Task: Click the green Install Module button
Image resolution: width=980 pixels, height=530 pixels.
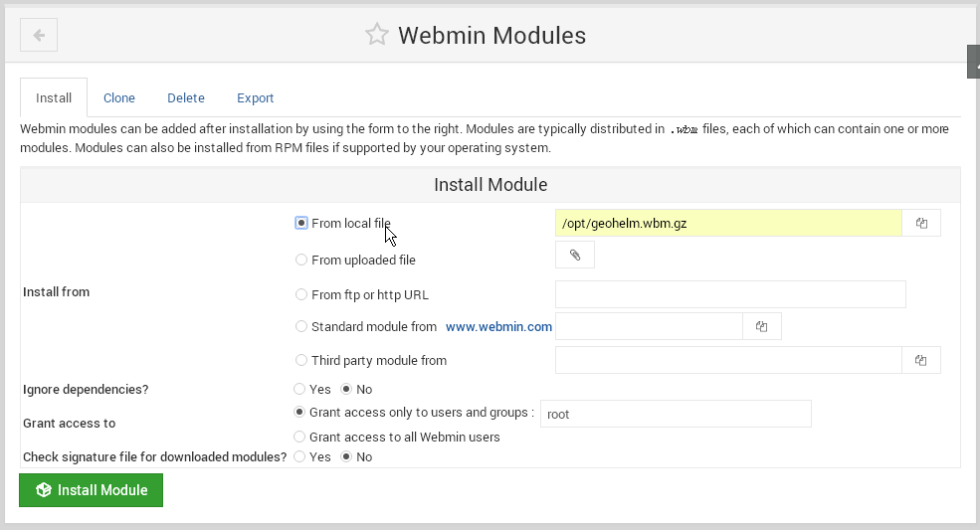Action: coord(92,490)
